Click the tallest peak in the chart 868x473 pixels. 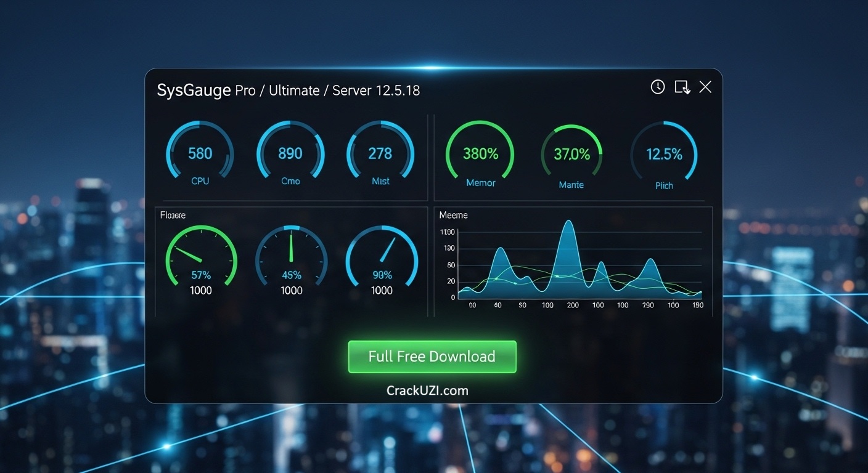(x=568, y=223)
